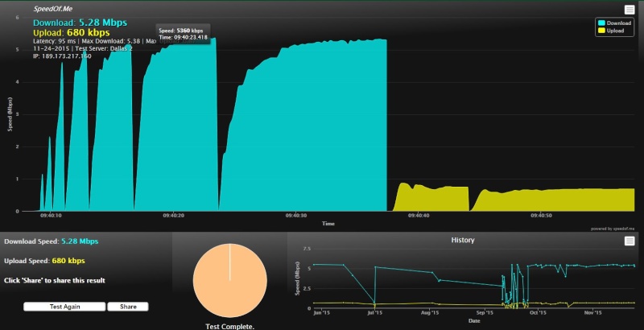Click the Time axis title under main chart

tap(328, 224)
